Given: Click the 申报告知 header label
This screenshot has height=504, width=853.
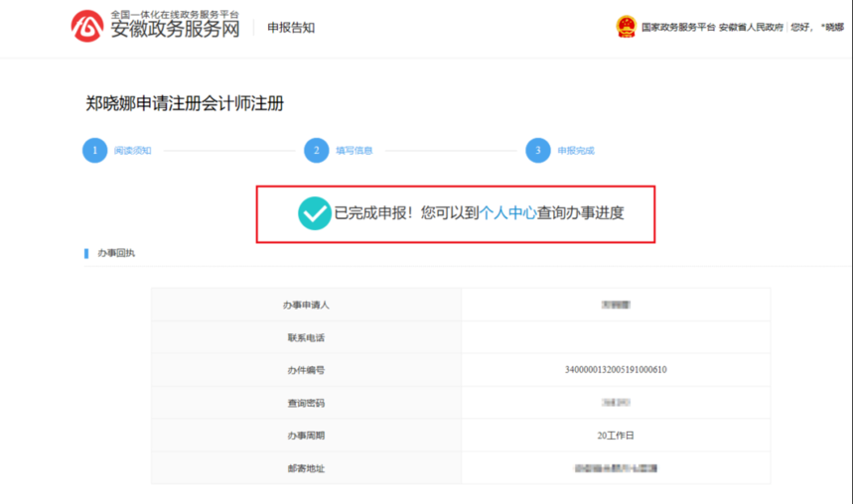Looking at the screenshot, I should coord(291,28).
